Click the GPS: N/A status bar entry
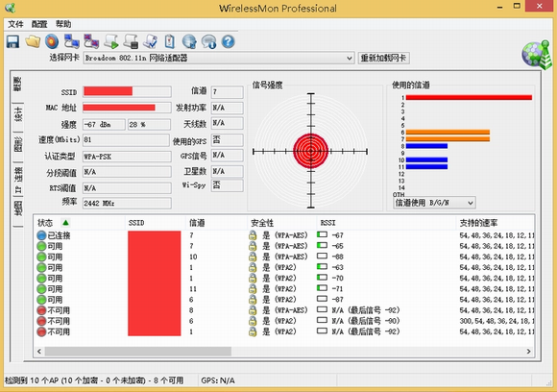The image size is (557, 392). (x=218, y=380)
